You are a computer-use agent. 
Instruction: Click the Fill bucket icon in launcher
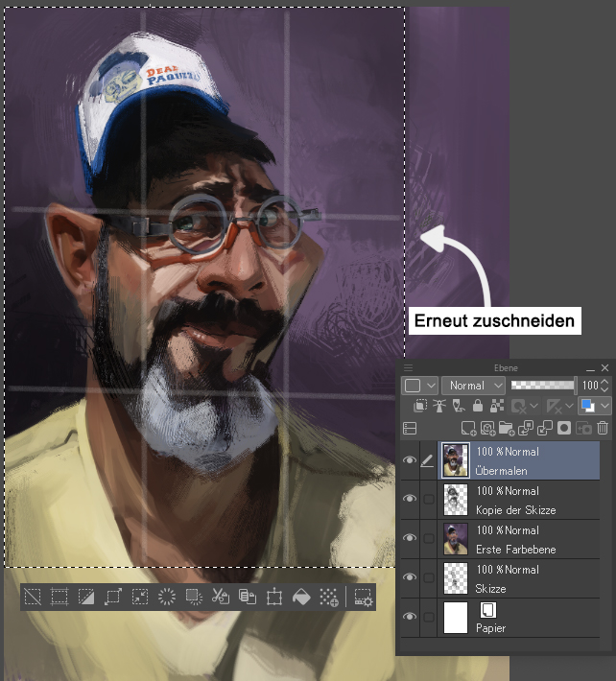tap(300, 597)
